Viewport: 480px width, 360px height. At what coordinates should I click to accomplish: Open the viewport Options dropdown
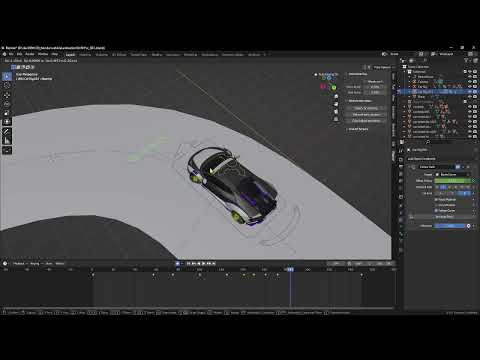[x=383, y=67]
